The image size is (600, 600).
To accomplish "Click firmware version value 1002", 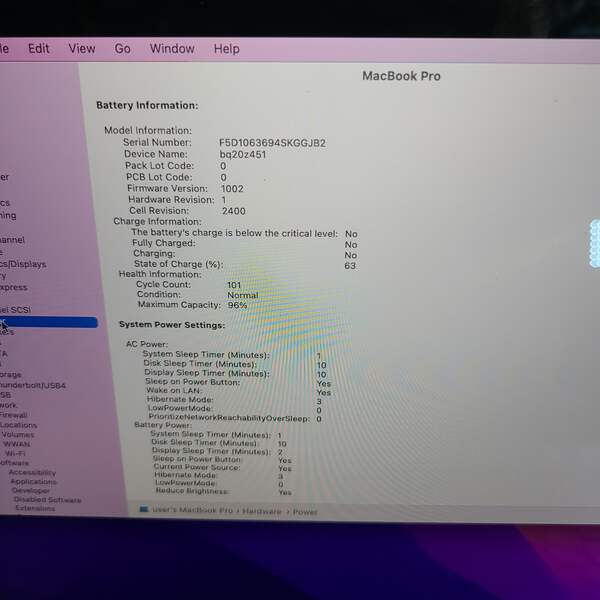I will (x=232, y=189).
